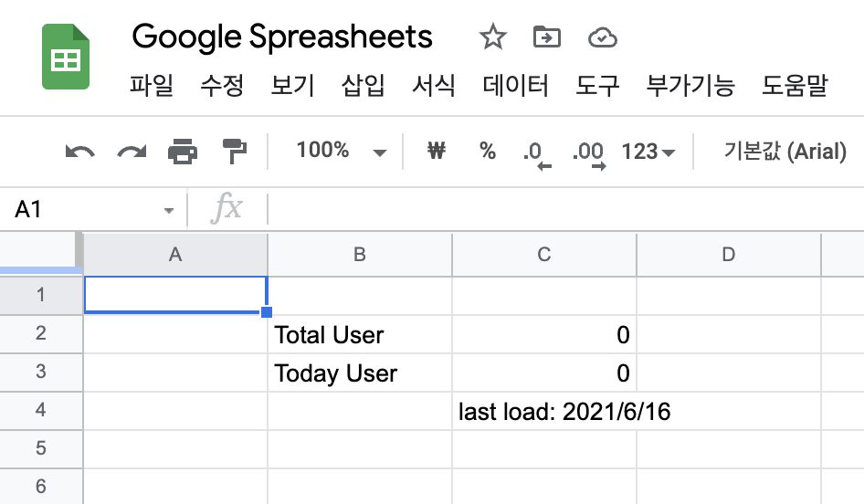
Task: Click the move to folder icon
Action: pyautogui.click(x=546, y=37)
